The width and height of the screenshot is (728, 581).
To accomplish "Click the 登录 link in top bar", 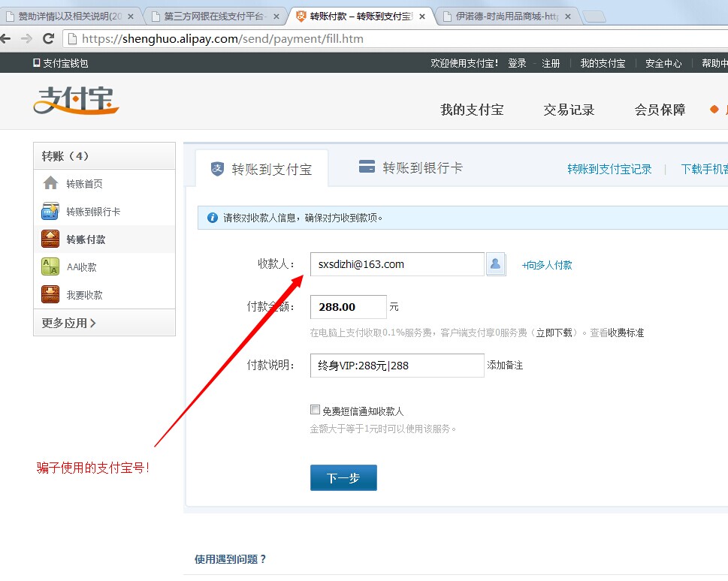I will coord(517,63).
